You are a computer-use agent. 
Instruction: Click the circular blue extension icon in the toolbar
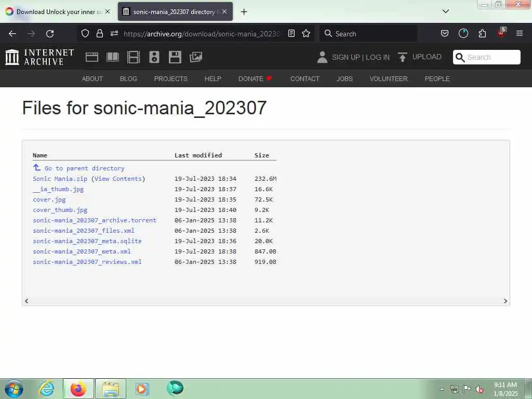[x=463, y=33]
